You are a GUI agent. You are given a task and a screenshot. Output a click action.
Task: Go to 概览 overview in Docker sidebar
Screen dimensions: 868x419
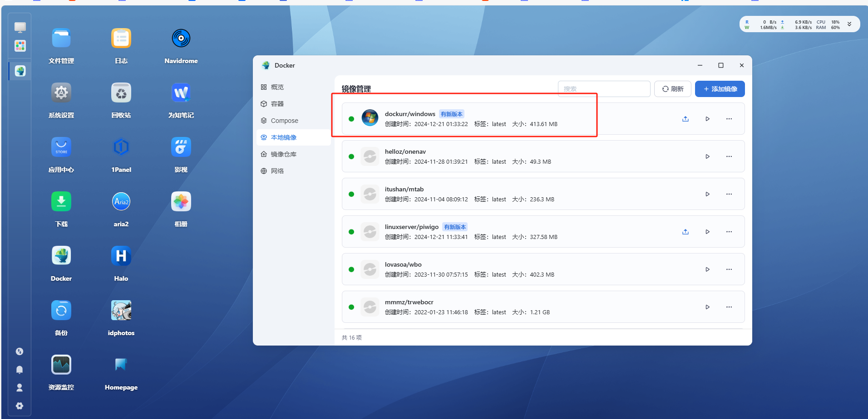(x=294, y=87)
